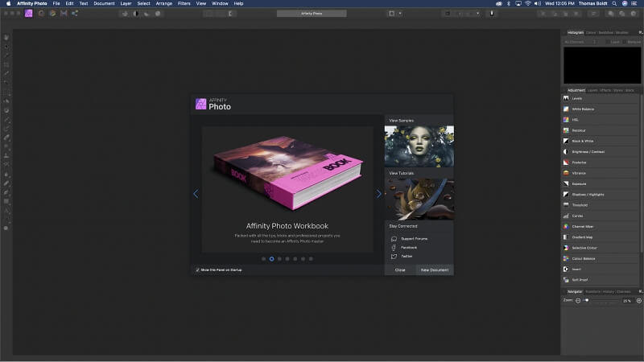Switch to the History tab
Image resolution: width=644 pixels, height=362 pixels.
click(609, 292)
